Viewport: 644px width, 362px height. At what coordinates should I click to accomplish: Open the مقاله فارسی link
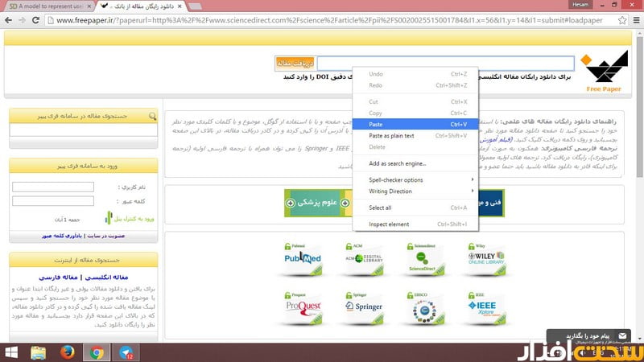58,278
